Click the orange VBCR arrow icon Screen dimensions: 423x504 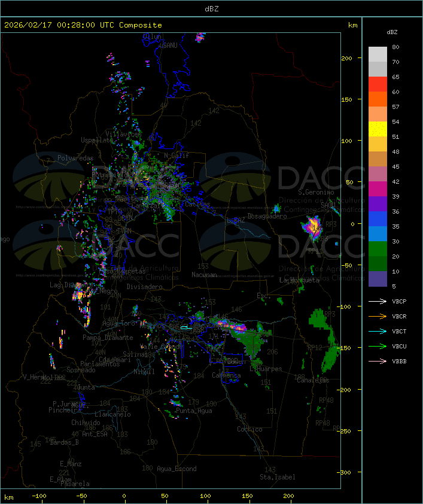coord(378,316)
